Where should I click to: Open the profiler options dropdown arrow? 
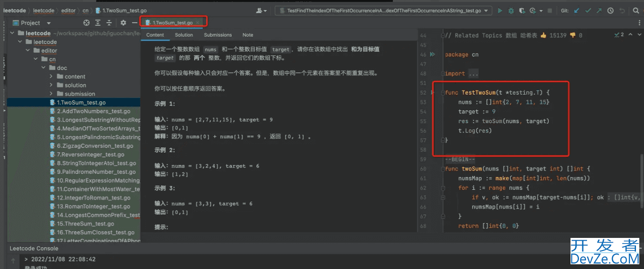541,10
